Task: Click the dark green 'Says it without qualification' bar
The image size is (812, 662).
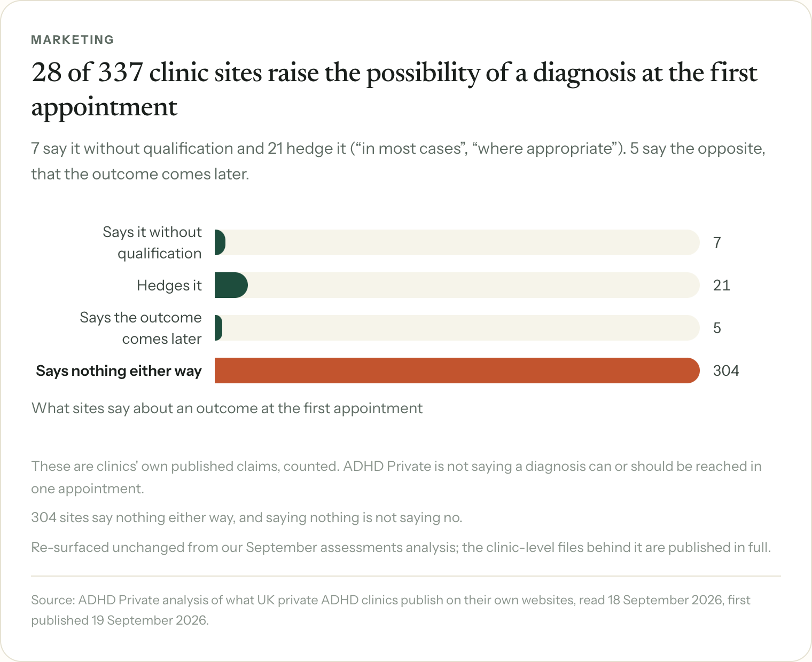Action: coord(220,242)
